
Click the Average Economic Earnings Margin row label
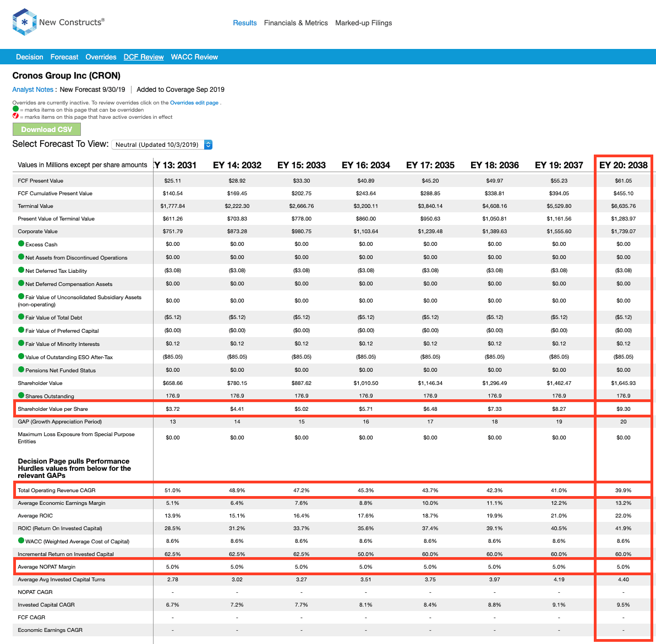62,503
